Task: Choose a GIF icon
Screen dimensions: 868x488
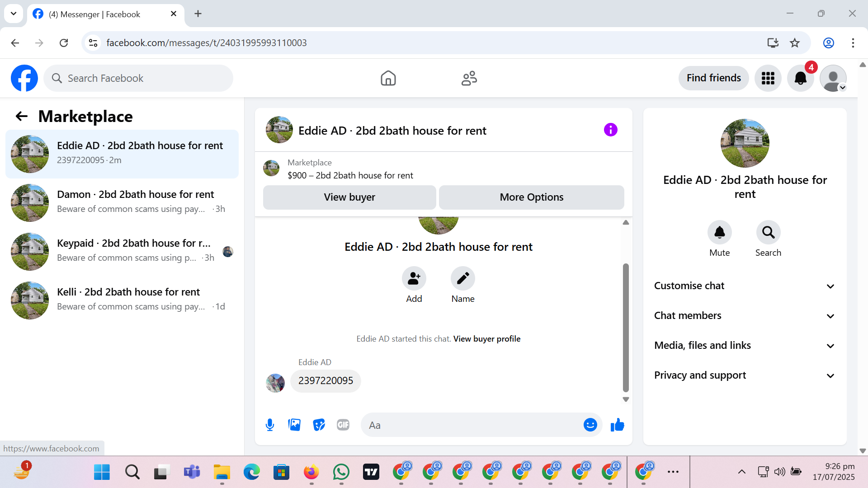Action: [343, 425]
